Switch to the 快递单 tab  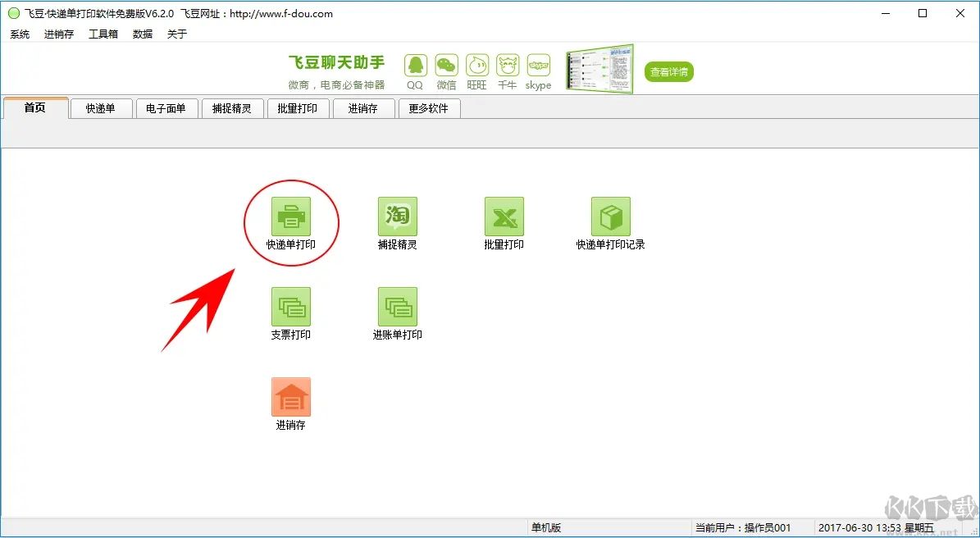(x=101, y=109)
